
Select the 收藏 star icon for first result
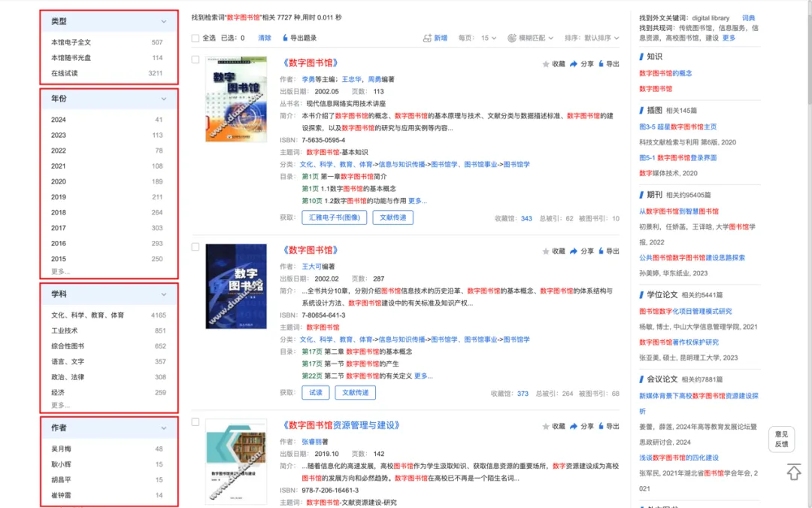pos(544,65)
